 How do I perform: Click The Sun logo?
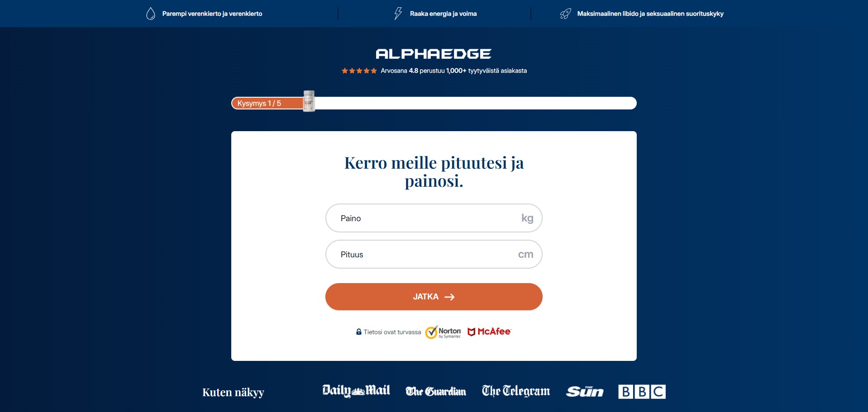[585, 391]
